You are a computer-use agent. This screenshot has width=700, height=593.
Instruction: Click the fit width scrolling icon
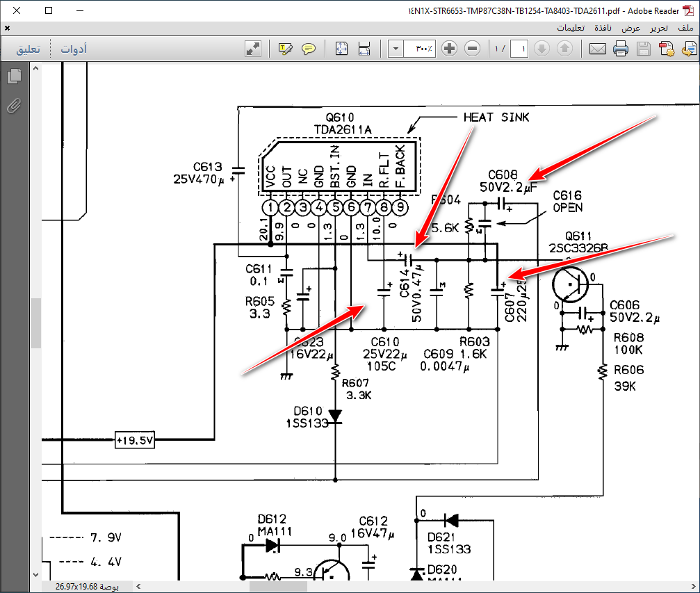[364, 48]
